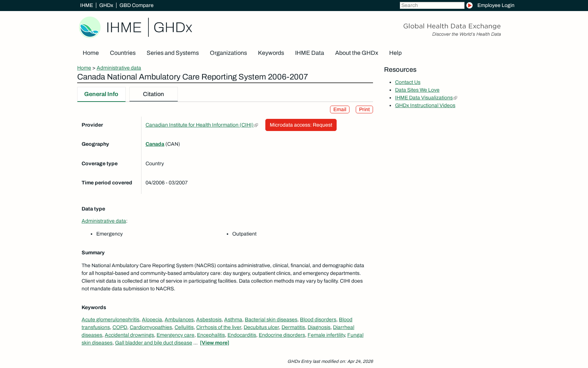The height and width of the screenshot is (368, 588).
Task: Open the GHDx link in top bar
Action: 106,5
